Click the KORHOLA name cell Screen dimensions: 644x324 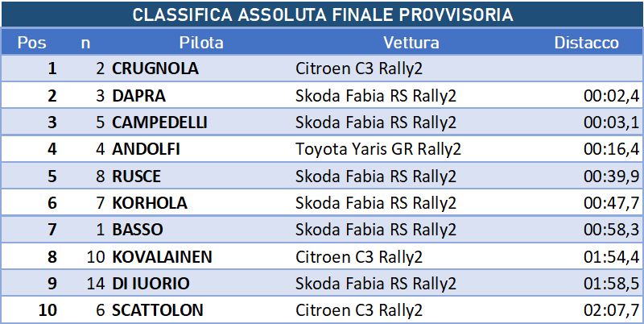point(148,203)
